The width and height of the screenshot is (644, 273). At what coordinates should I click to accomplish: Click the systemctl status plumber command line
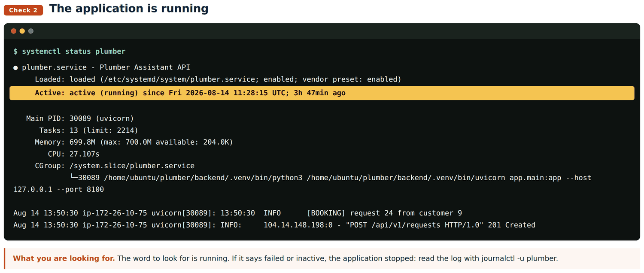tap(69, 52)
